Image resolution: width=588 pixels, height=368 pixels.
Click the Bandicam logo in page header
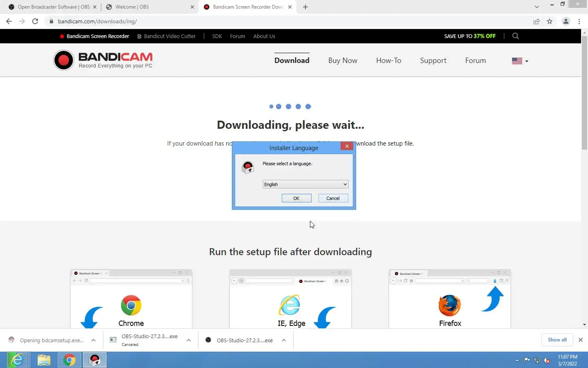pos(103,60)
